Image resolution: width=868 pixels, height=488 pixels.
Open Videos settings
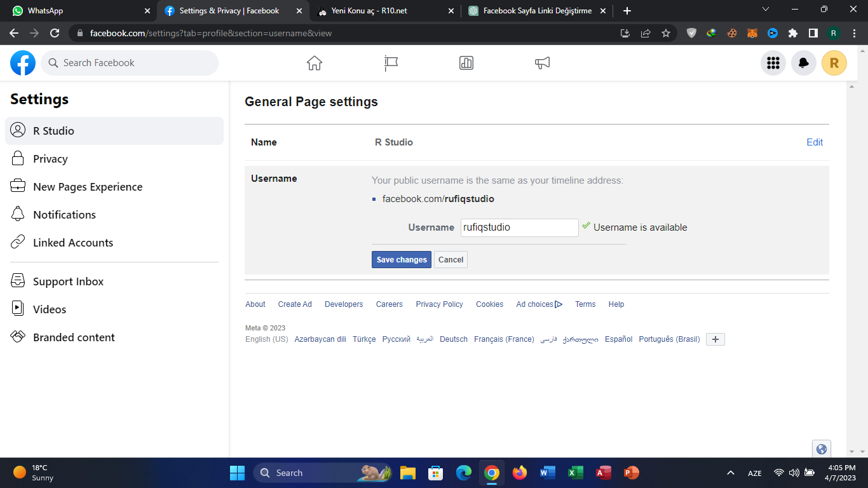coord(114,309)
